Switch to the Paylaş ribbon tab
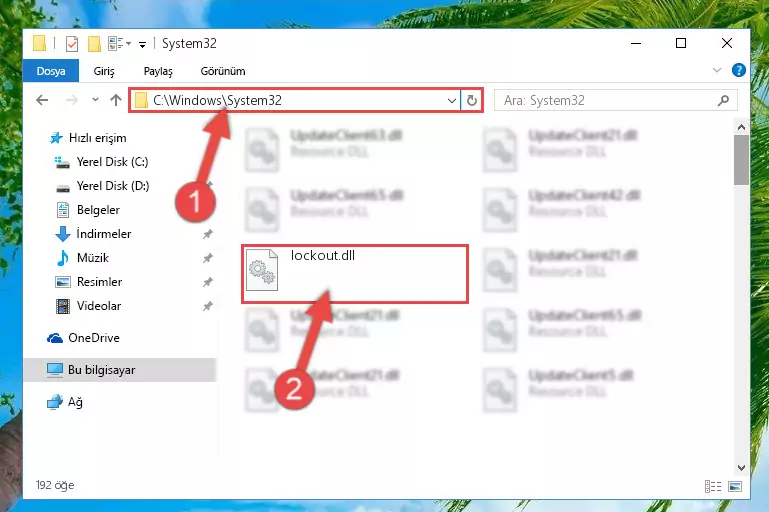 158,71
